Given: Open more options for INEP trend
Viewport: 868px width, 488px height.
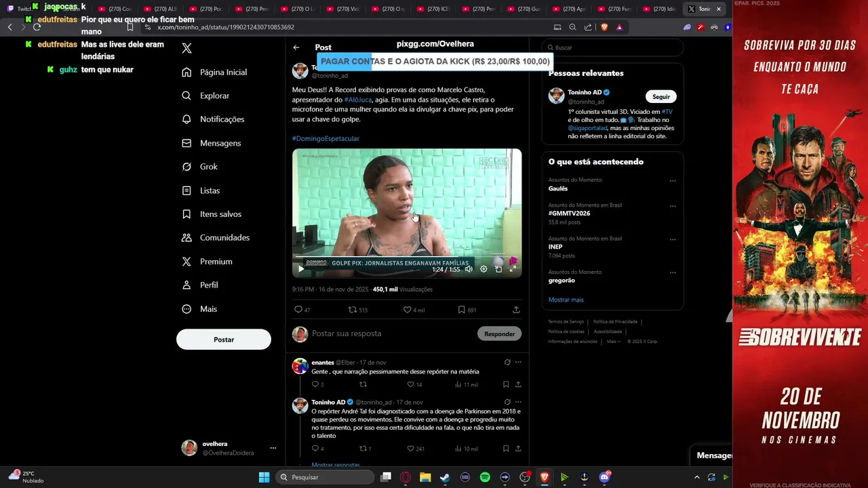Looking at the screenshot, I should (x=673, y=239).
